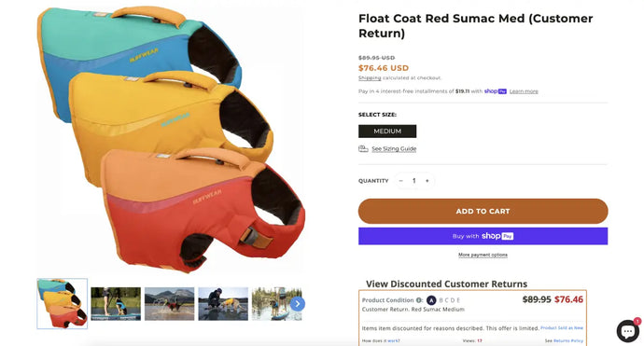Click the quantity number field
This screenshot has width=644, height=346.
(414, 181)
